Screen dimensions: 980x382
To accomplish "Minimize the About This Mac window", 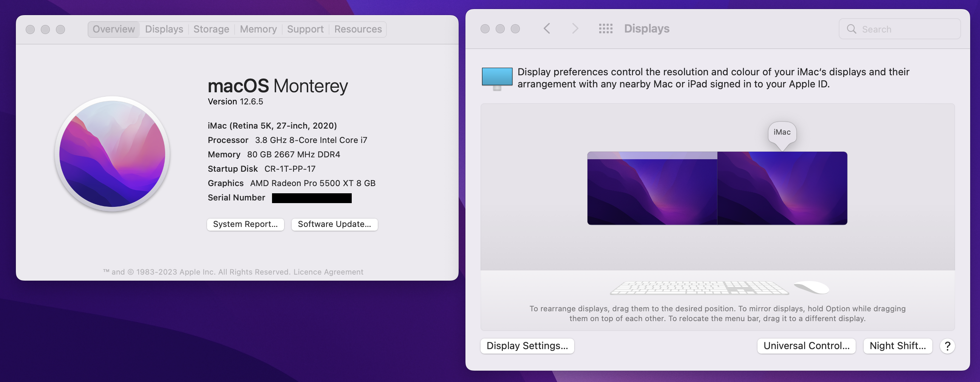I will pos(45,30).
